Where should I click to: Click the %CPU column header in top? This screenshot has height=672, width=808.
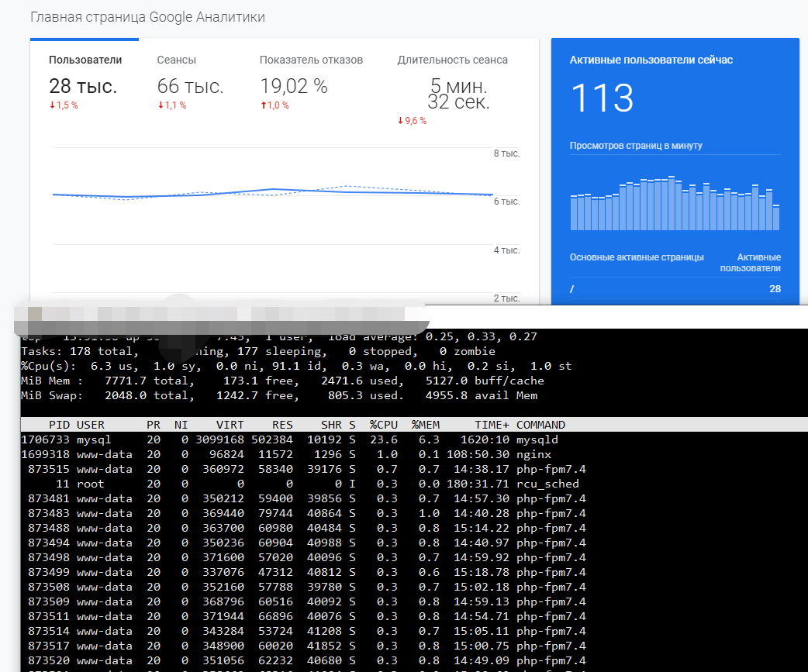(x=383, y=425)
